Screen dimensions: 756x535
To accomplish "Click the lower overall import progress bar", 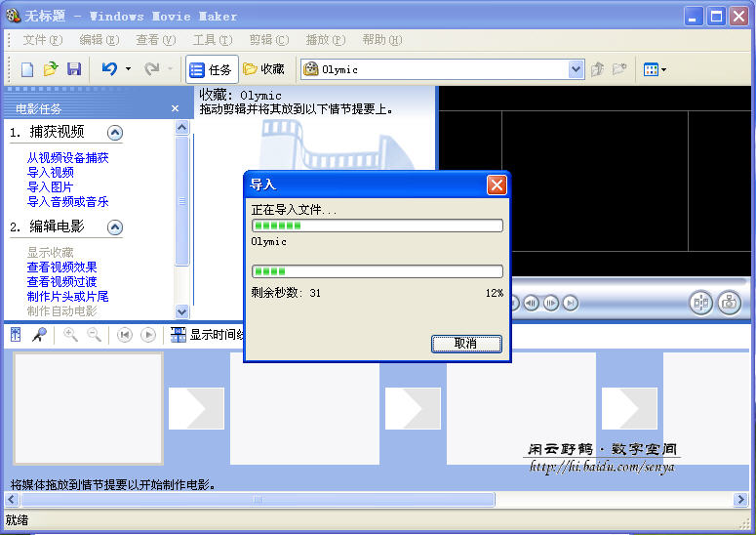I will tap(378, 271).
